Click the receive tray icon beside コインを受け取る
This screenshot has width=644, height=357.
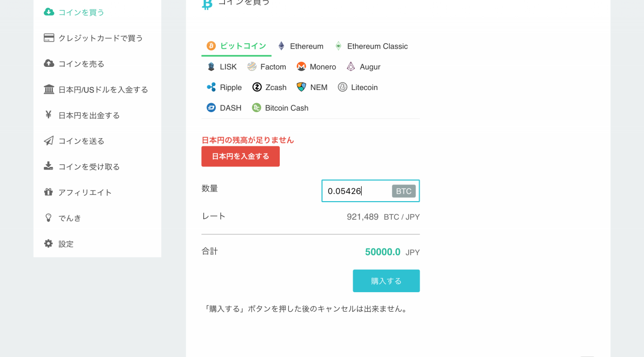pos(49,166)
